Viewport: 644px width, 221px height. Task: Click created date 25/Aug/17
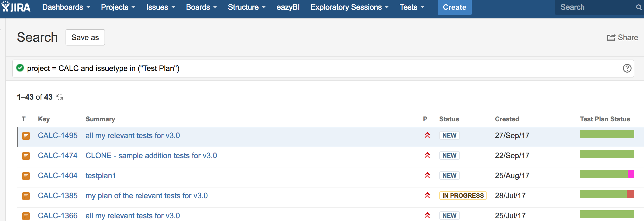pos(512,175)
